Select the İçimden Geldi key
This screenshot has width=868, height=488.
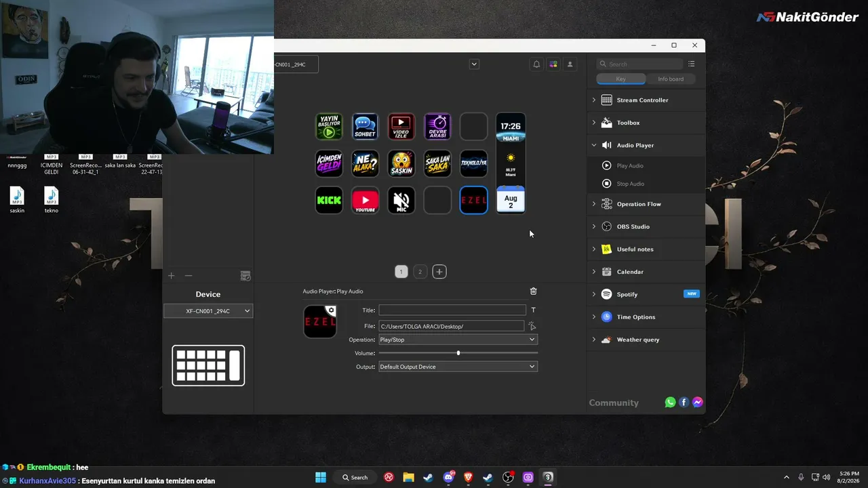(x=329, y=163)
